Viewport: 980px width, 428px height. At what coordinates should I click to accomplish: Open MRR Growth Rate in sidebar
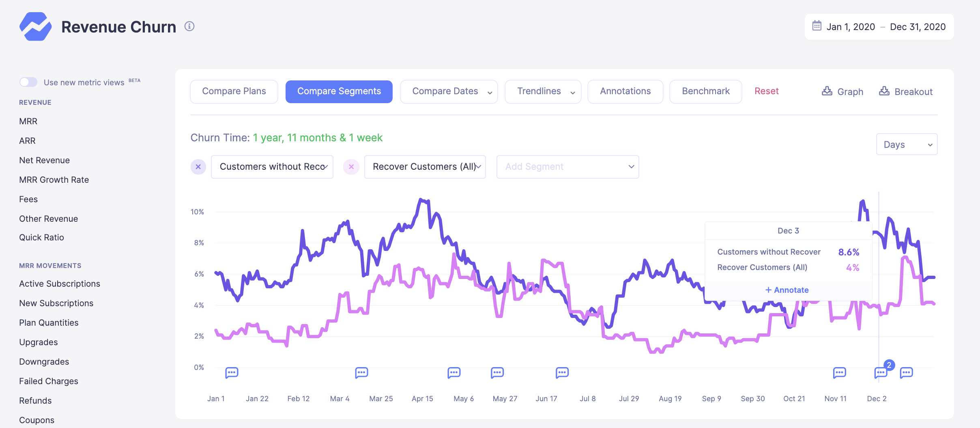coord(54,179)
